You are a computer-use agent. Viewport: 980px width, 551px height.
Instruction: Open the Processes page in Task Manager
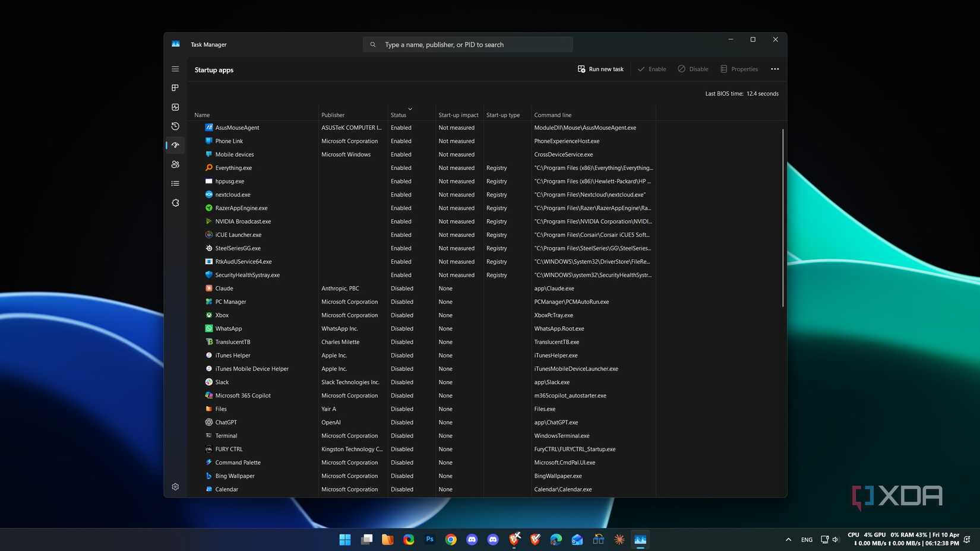(175, 88)
